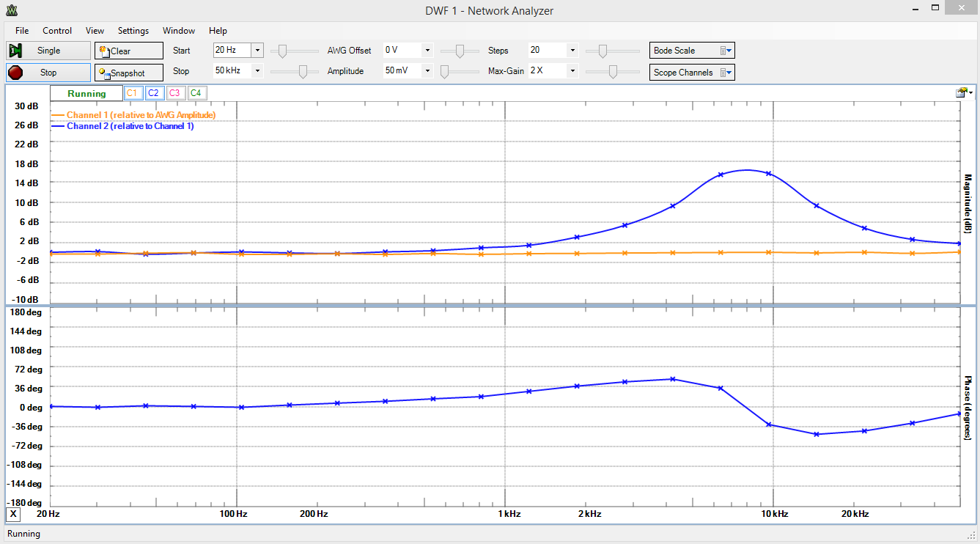Open the Help menu
Viewport: 980px width, 544px height.
[218, 31]
